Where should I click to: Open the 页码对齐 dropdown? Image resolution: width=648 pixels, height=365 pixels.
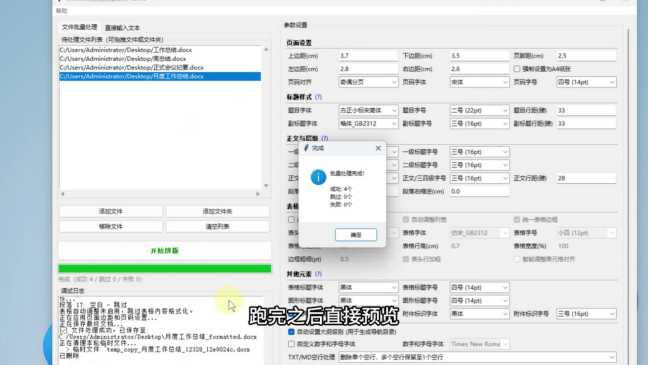coord(368,82)
